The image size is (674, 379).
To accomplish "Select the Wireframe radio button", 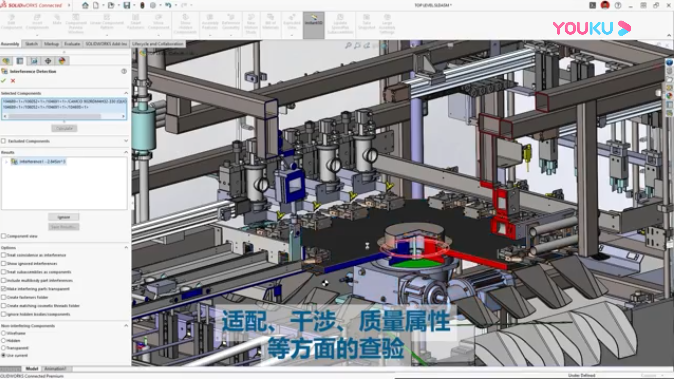I will tap(3, 333).
